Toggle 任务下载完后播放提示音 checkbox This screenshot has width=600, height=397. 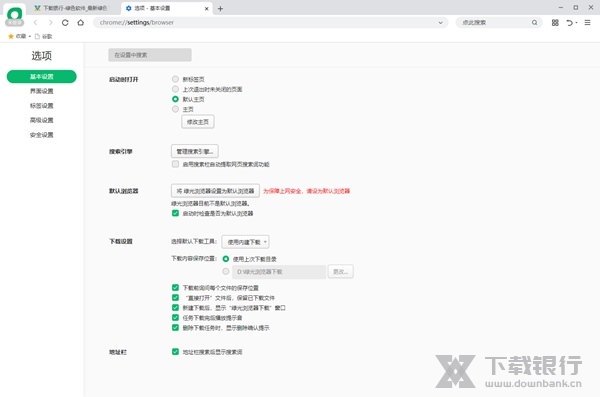pos(175,317)
